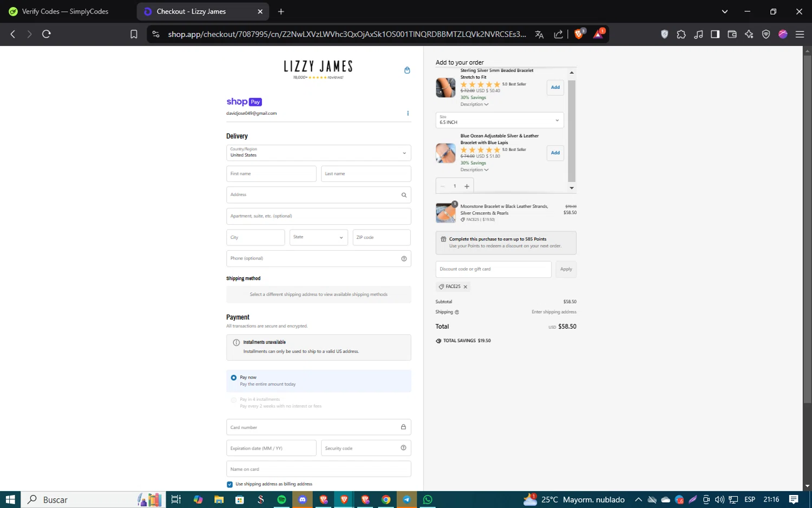
Task: Open Brave Shields lion icon
Action: tap(579, 34)
